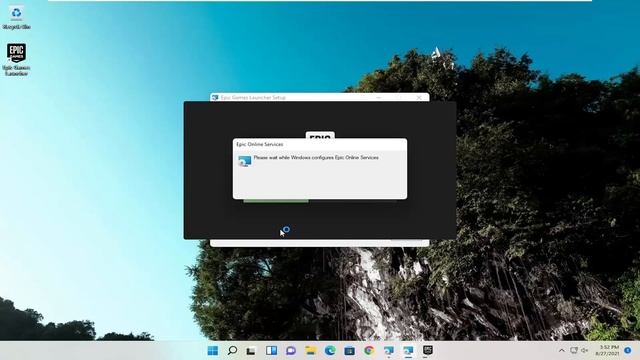Screen dimensions: 640x360
Task: Click the green installation progress bar
Action: (x=276, y=201)
